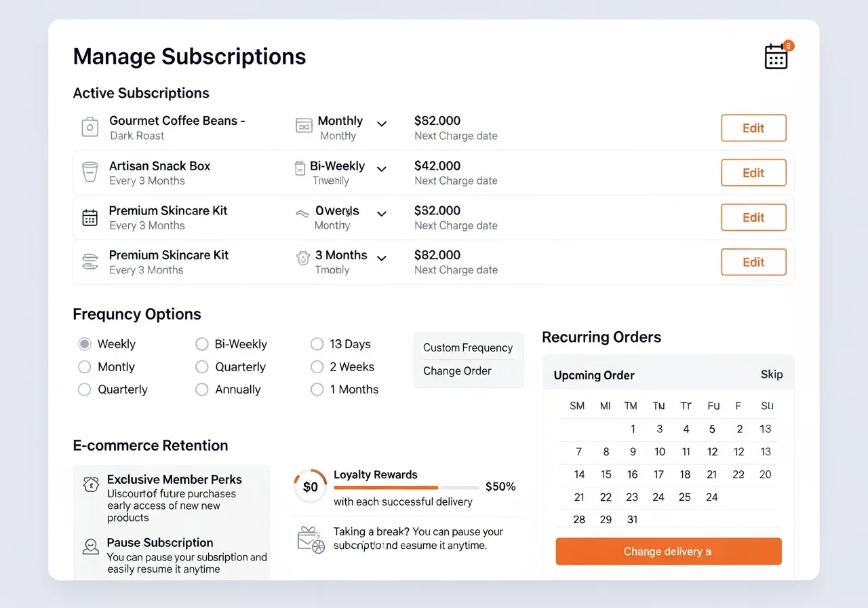Expand the Monthly dropdown for Gourmet Coffee Beans

tap(382, 124)
